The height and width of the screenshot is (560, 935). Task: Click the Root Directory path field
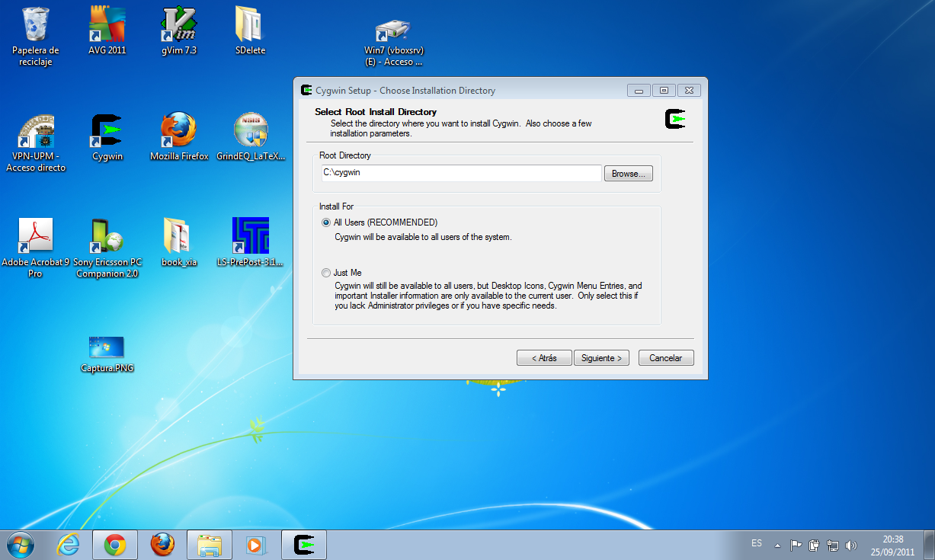pyautogui.click(x=461, y=173)
